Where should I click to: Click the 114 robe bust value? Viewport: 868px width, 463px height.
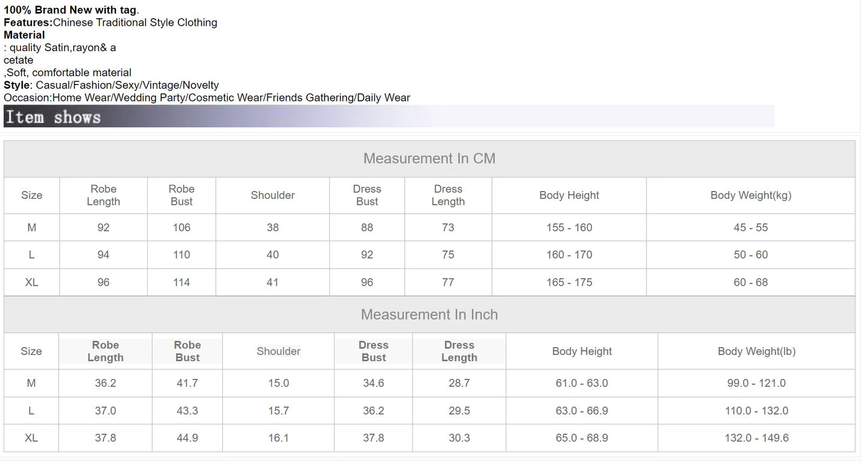tap(181, 282)
